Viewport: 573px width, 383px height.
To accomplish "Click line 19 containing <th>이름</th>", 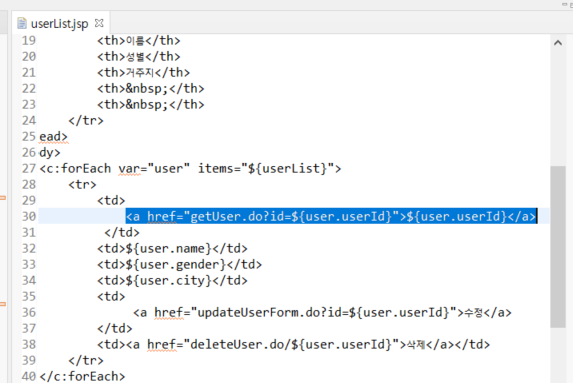I will [139, 41].
